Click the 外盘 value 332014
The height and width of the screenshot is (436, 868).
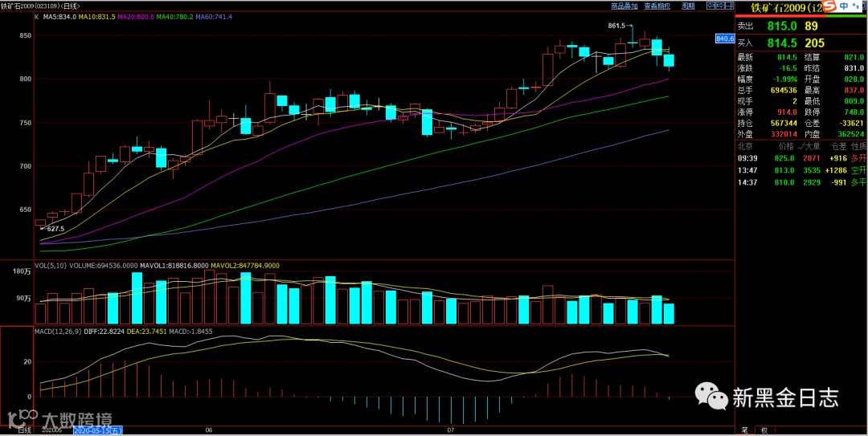784,134
